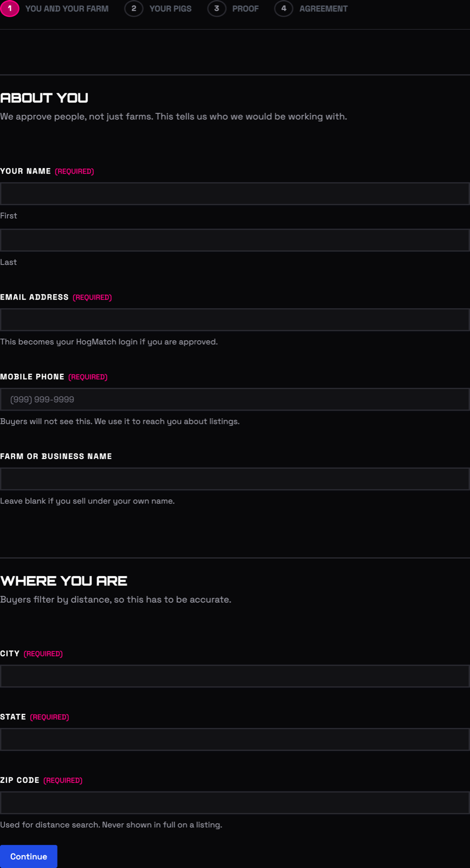Viewport: 470px width, 868px height.
Task: Activate the Farm or Business Name field
Action: pos(235,479)
